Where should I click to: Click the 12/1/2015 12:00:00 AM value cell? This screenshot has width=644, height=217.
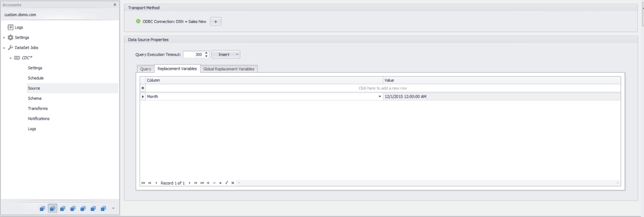tap(501, 97)
